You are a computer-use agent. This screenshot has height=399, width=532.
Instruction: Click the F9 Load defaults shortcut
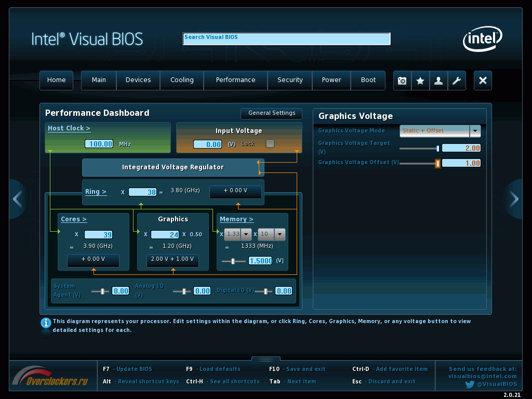click(213, 369)
